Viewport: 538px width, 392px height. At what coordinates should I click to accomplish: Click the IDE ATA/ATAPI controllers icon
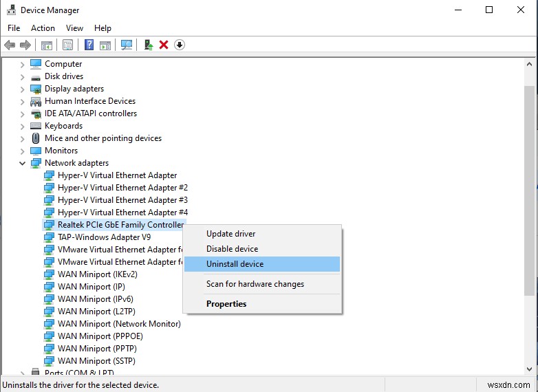pyautogui.click(x=36, y=113)
